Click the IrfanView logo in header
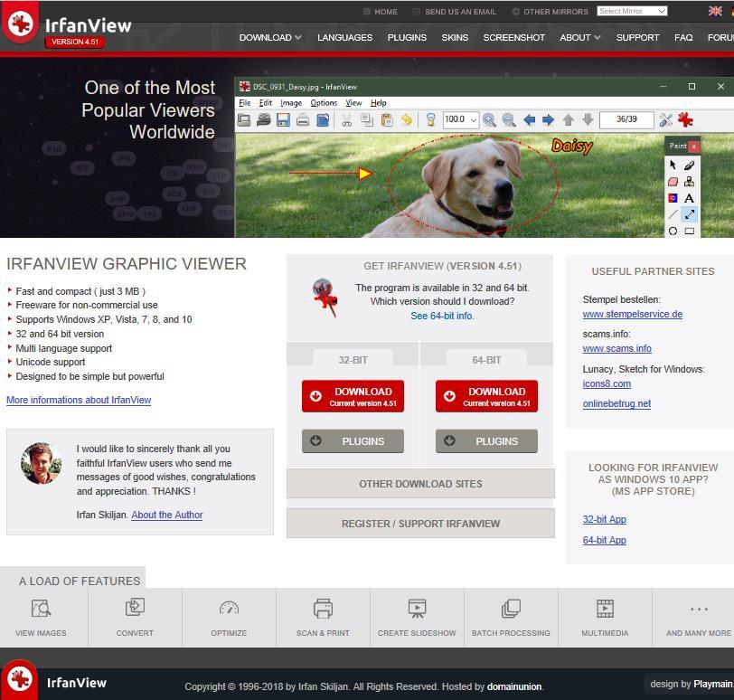This screenshot has height=700, width=734. (21, 23)
